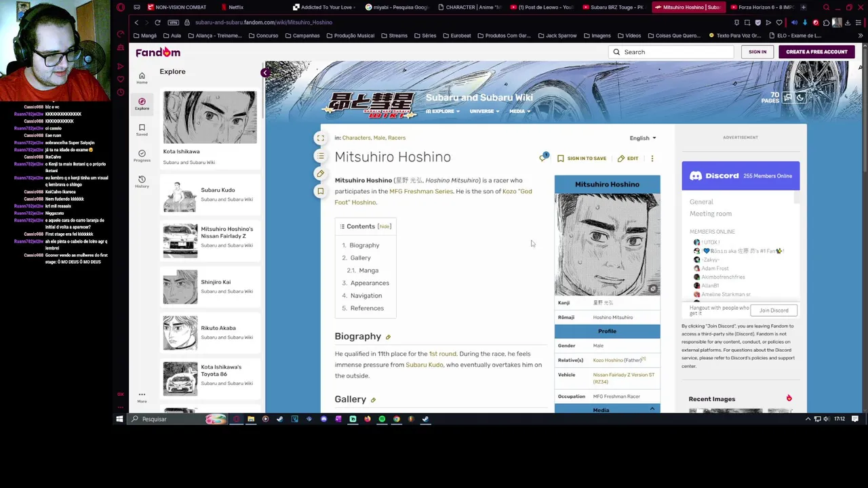Collapse the Media section in infobox
868x488 pixels.
point(652,409)
